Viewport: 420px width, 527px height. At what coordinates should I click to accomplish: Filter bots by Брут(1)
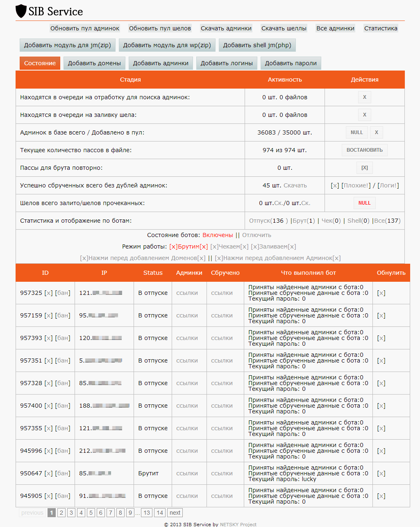click(x=304, y=221)
